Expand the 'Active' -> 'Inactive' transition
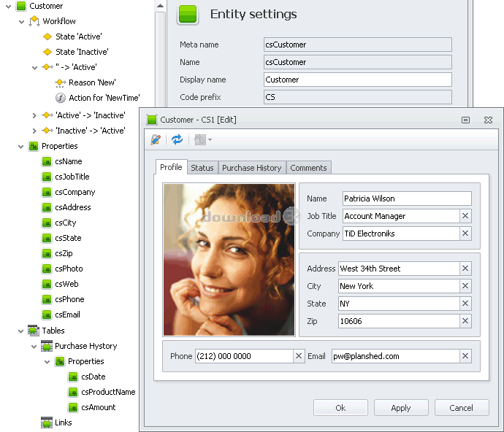The width and height of the screenshot is (504, 432). tap(34, 115)
